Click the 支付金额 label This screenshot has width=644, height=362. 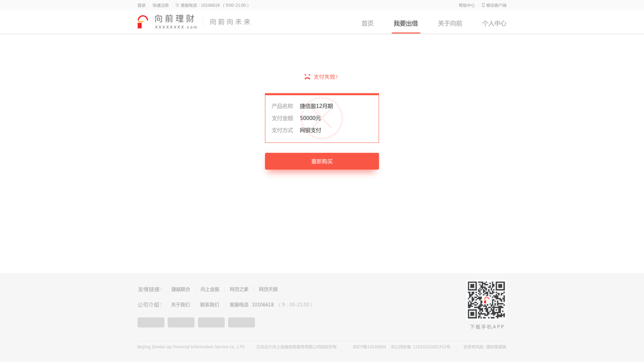point(282,118)
